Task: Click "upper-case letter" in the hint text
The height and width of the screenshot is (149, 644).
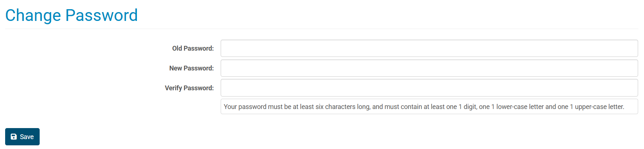Action: pyautogui.click(x=599, y=107)
